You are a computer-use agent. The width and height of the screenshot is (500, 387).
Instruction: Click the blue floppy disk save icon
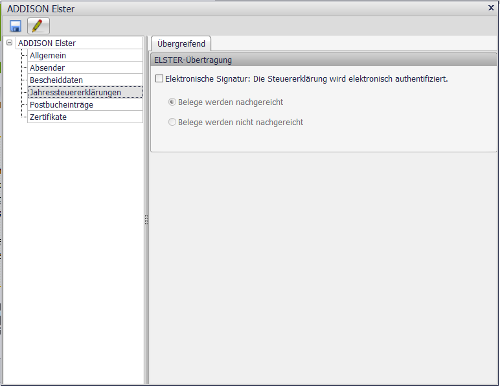(x=15, y=26)
